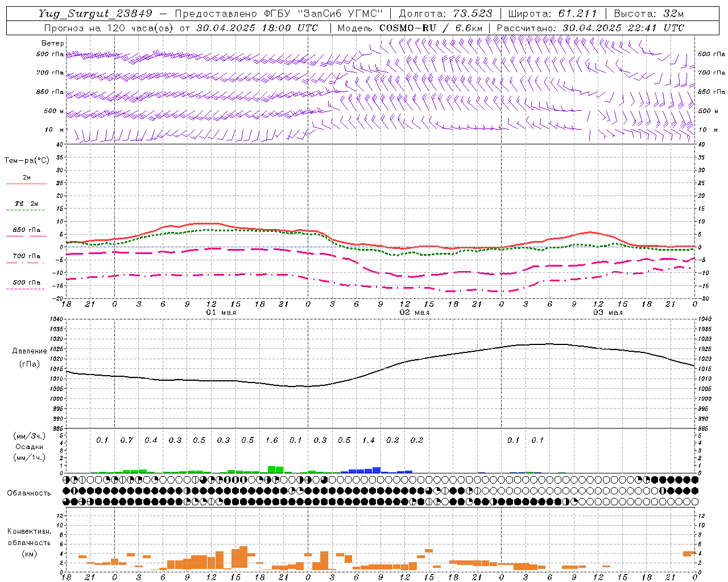The width and height of the screenshot is (728, 582).
Task: Click 850 гПа label in temperature legend
Action: pyautogui.click(x=27, y=230)
